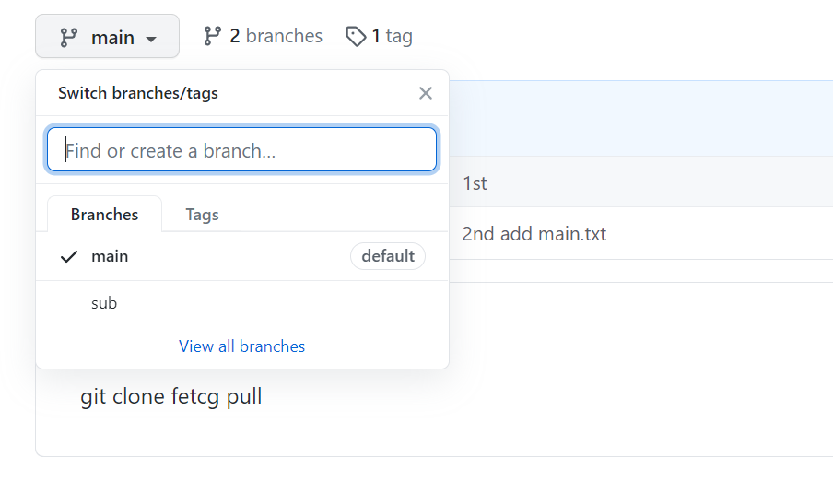Click the git branch icon on main button
This screenshot has width=833, height=504.
68,37
